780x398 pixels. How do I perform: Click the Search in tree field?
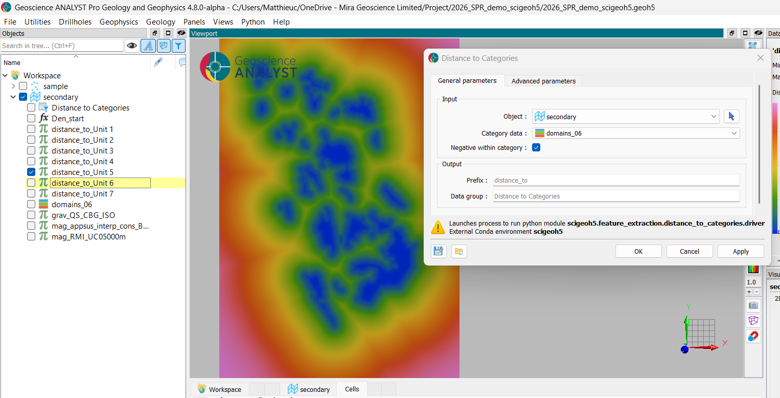click(x=62, y=46)
